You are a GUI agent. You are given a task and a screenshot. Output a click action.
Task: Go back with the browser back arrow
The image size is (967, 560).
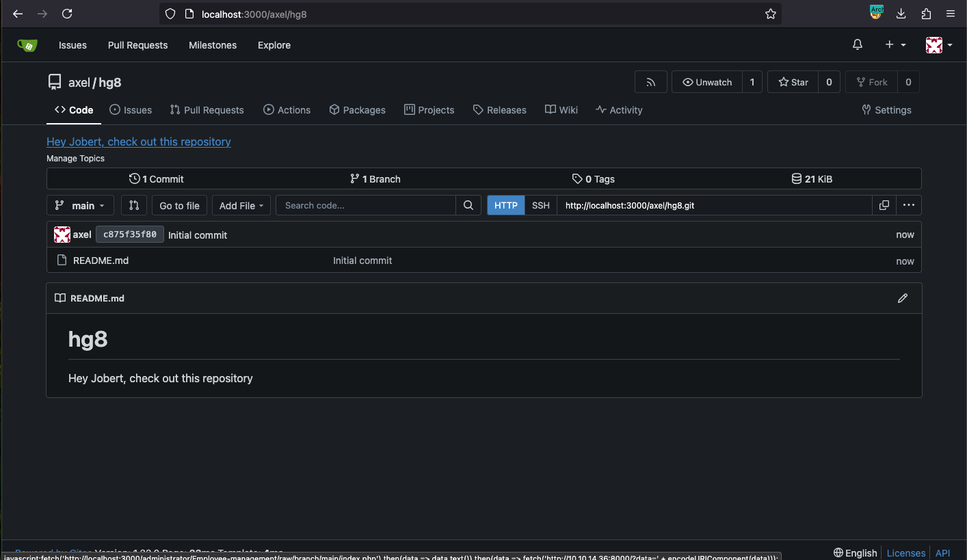point(18,14)
